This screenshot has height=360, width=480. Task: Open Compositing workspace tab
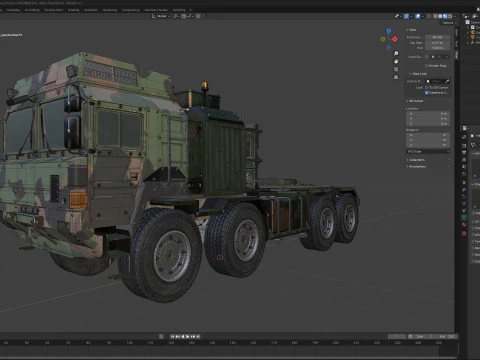pyautogui.click(x=131, y=10)
